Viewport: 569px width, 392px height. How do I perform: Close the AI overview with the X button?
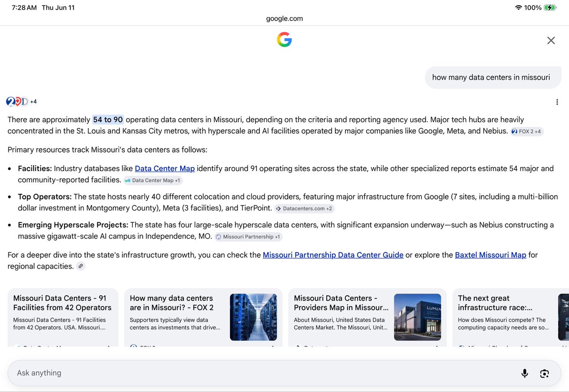(551, 40)
